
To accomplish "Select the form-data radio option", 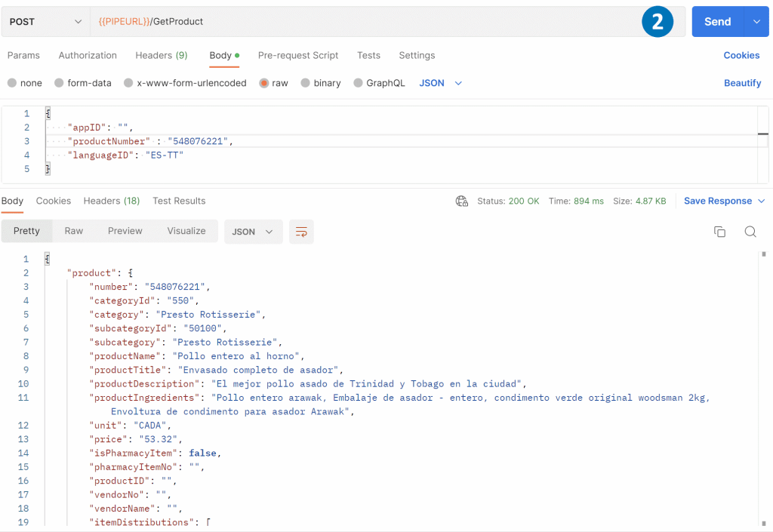I will tap(59, 83).
